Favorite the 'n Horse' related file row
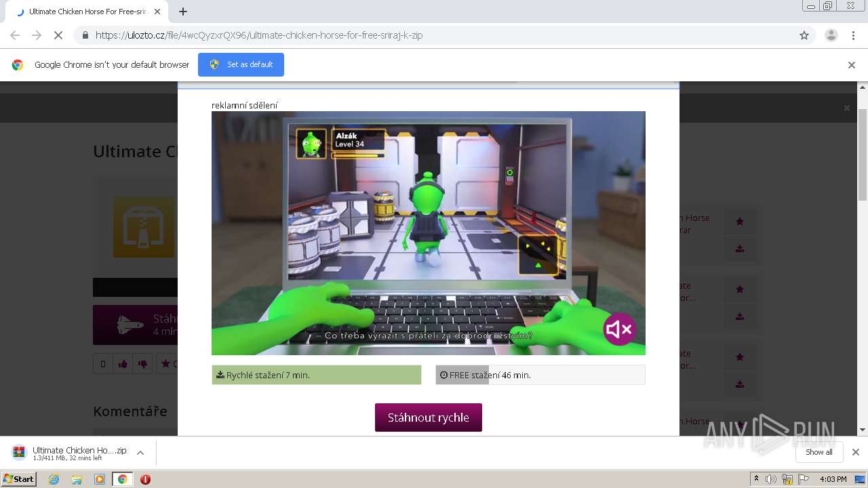This screenshot has width=868, height=488. pos(740,221)
